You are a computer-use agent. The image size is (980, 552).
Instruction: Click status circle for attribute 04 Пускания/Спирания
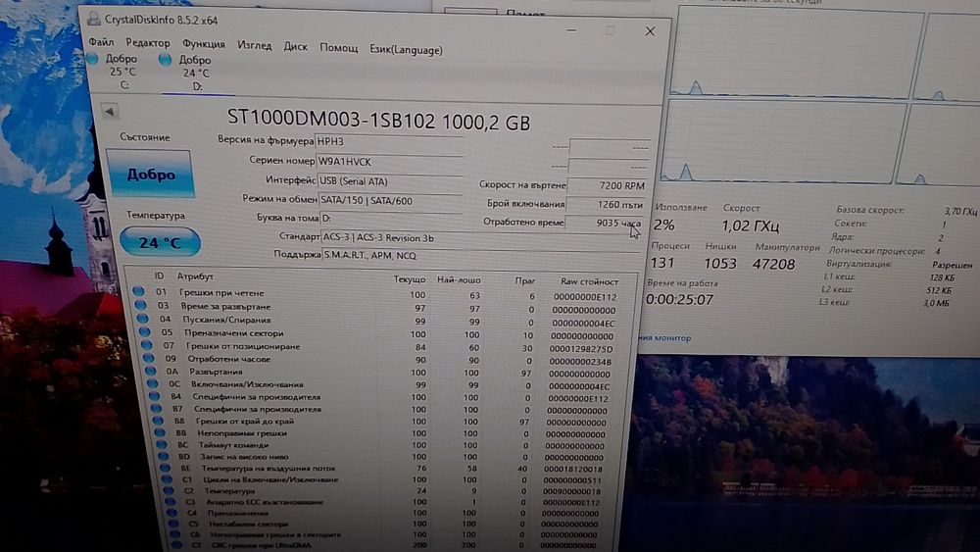click(x=142, y=319)
